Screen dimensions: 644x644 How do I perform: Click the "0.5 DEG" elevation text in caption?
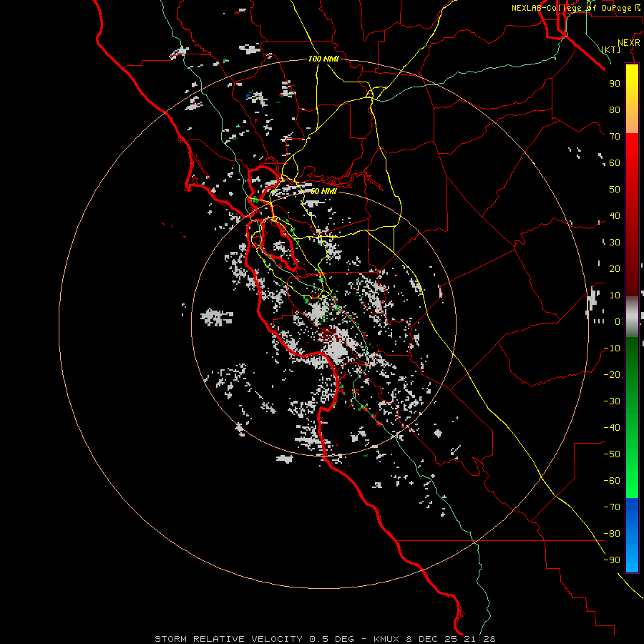click(x=331, y=639)
